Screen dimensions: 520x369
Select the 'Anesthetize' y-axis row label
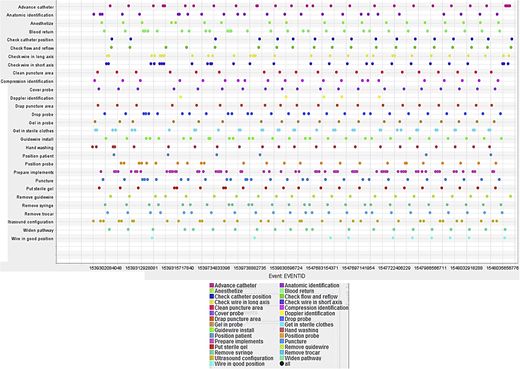[x=42, y=24]
